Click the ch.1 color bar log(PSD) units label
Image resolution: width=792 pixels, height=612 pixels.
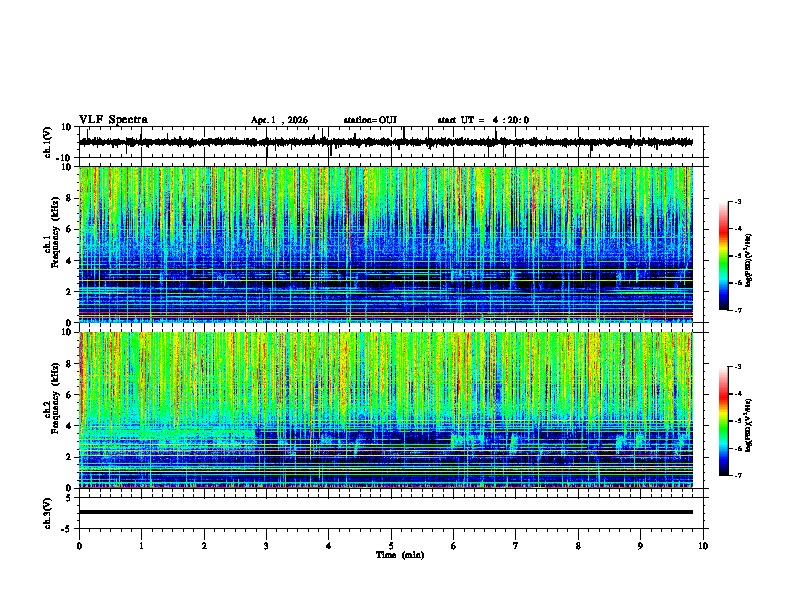tap(749, 261)
